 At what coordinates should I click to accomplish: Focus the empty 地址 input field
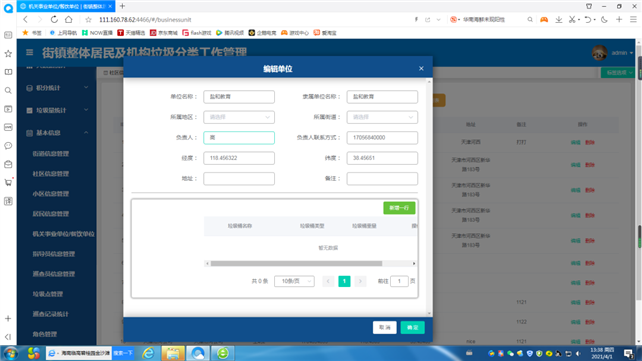coord(239,178)
